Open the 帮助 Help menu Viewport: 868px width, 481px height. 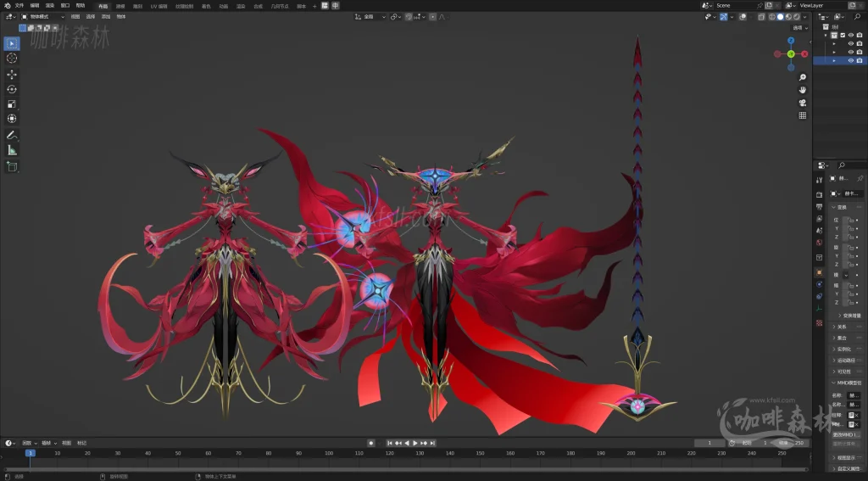81,6
